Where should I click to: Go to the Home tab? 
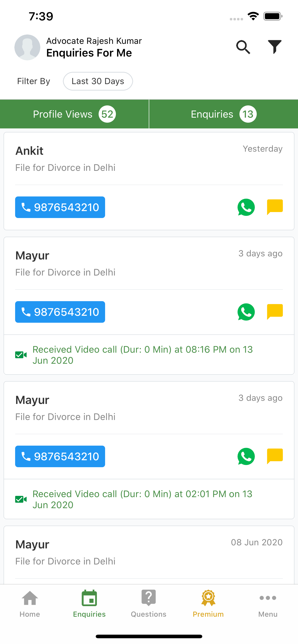coord(30,604)
